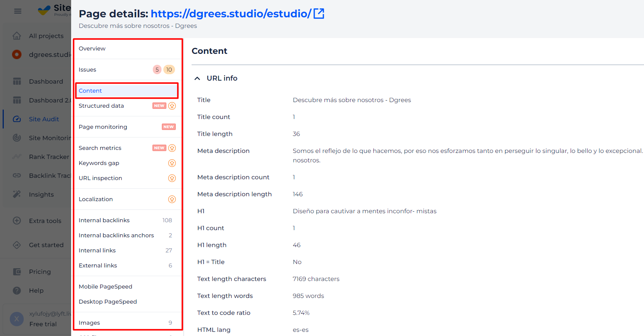This screenshot has height=336, width=644.
Task: Click the '7169 characters' value
Action: coord(316,279)
